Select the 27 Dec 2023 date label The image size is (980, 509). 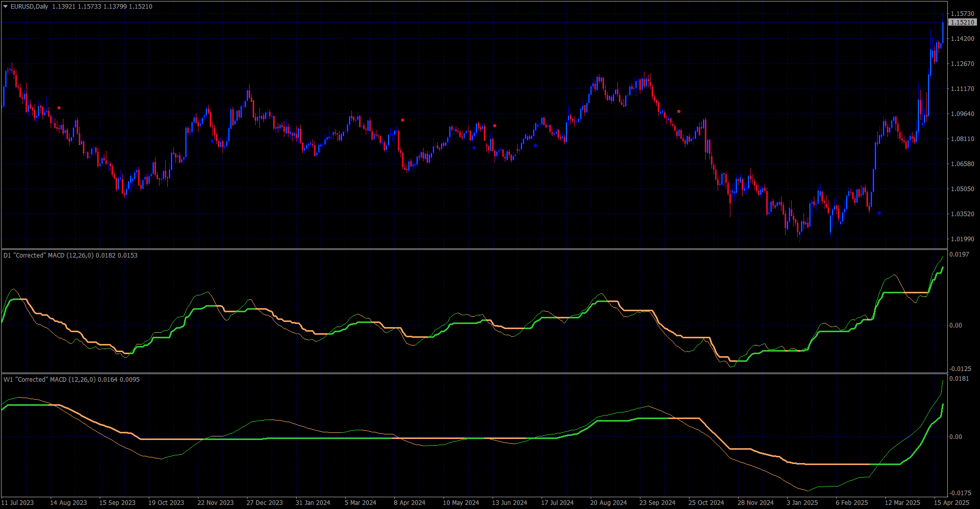click(264, 503)
